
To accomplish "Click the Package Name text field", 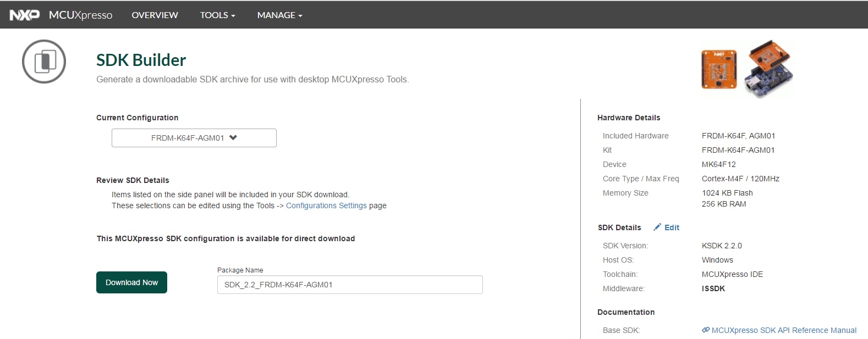I will pyautogui.click(x=350, y=285).
